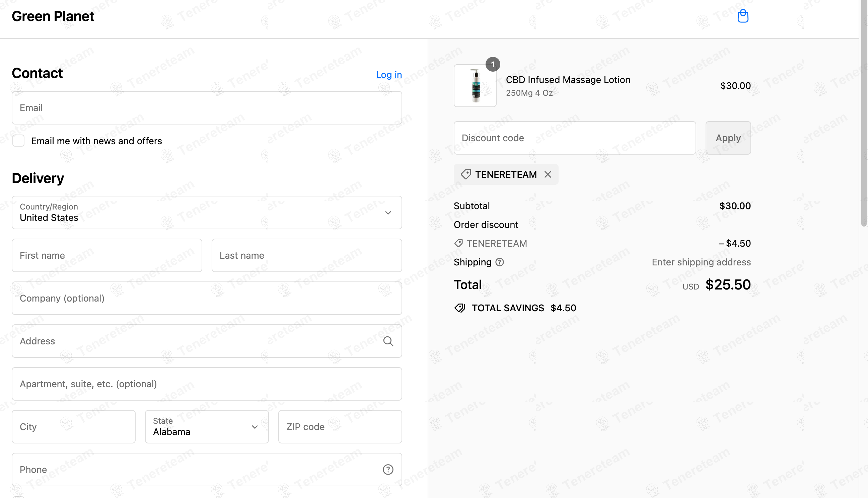
Task: Focus the Email input field
Action: point(207,108)
